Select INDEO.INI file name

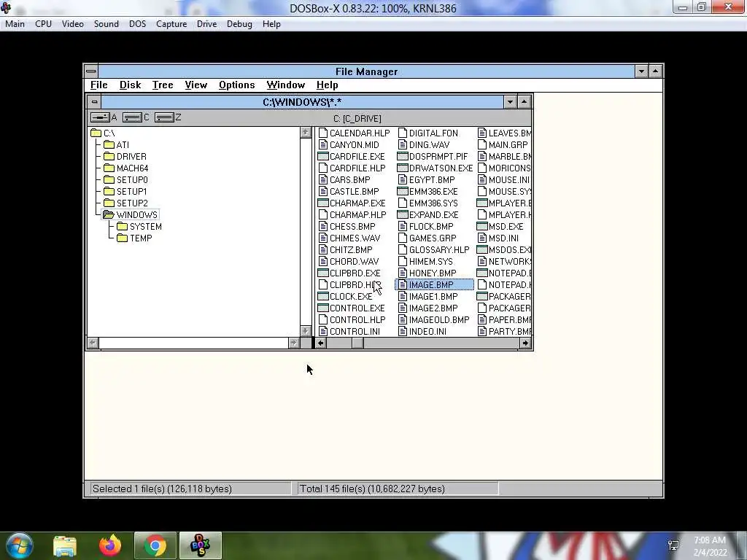click(427, 332)
